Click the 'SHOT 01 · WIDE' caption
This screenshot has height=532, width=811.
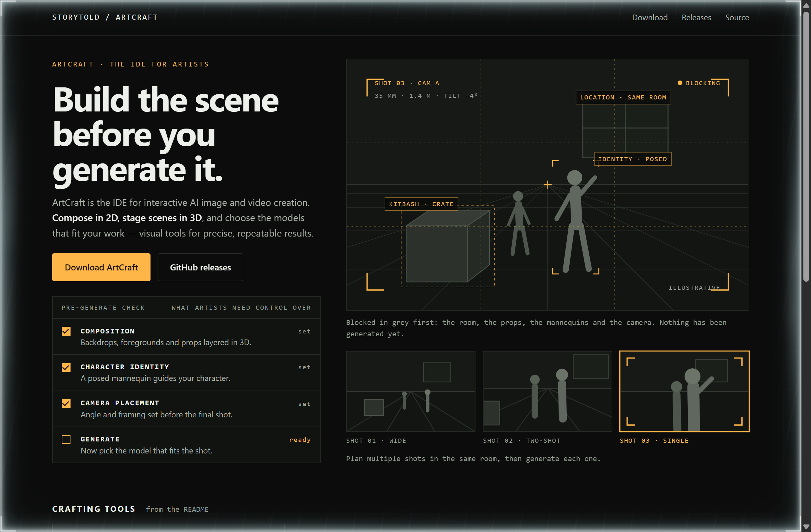pos(376,440)
